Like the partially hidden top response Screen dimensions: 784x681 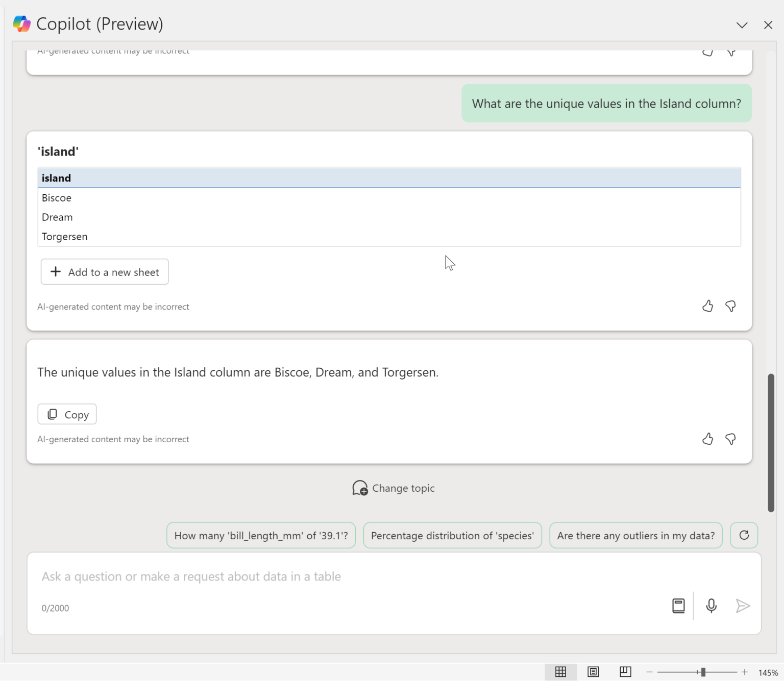[x=707, y=52]
